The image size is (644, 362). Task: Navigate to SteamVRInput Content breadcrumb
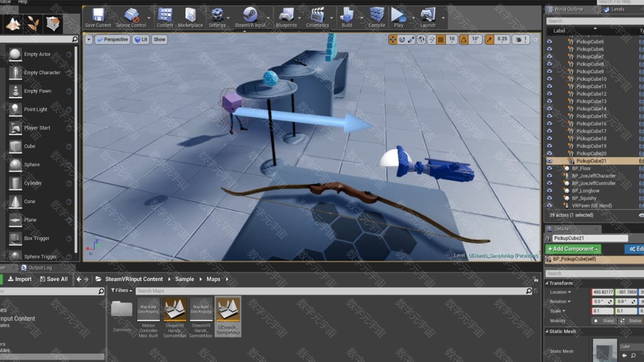click(x=134, y=279)
